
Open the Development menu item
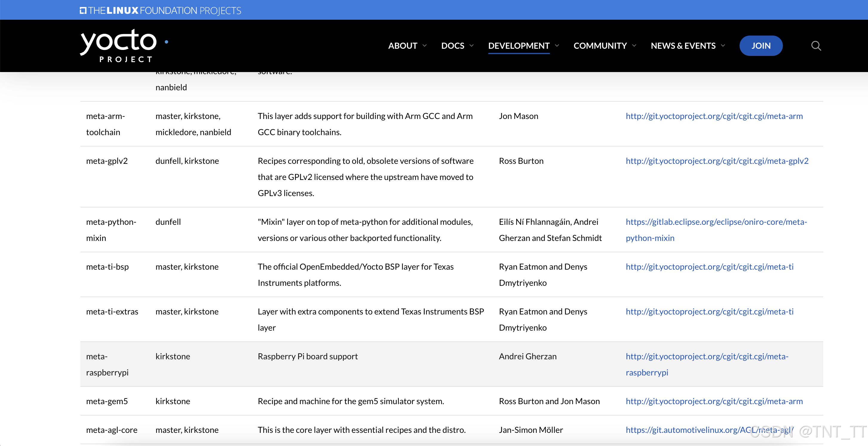[519, 45]
